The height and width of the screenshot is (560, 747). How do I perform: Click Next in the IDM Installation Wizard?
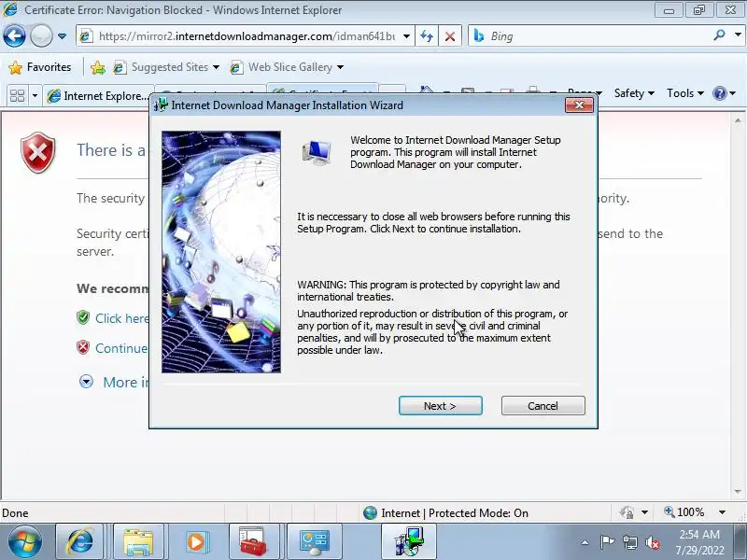point(440,406)
